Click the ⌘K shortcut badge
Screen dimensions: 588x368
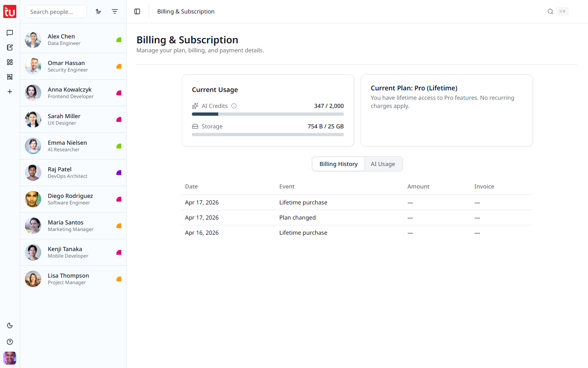point(562,11)
